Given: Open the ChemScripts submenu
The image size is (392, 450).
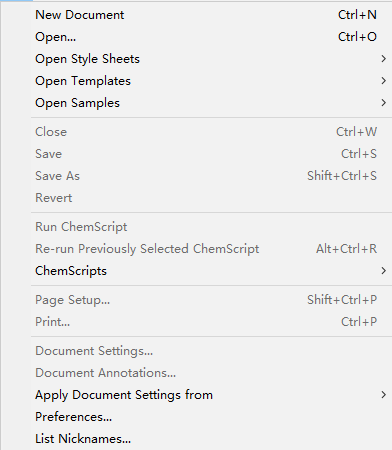Looking at the screenshot, I should click(x=211, y=271).
